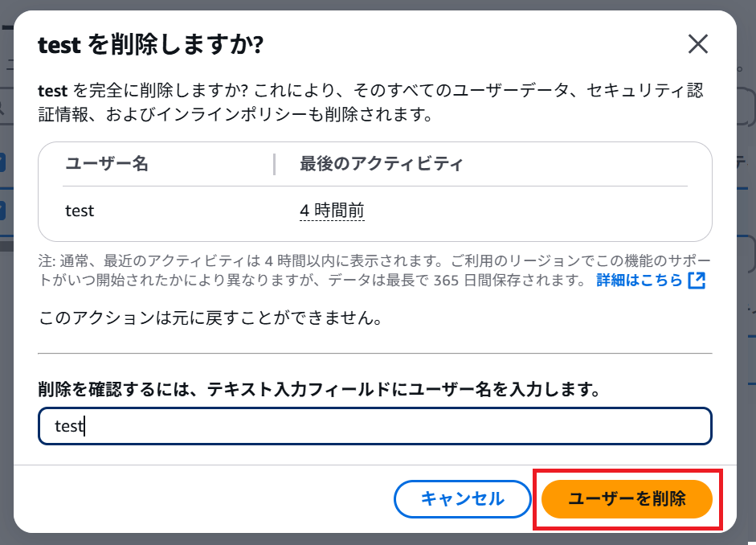Viewport: 756px width, 545px height.
Task: Toggle the upper checkbox behind the dialog
Action: pyautogui.click(x=2, y=162)
